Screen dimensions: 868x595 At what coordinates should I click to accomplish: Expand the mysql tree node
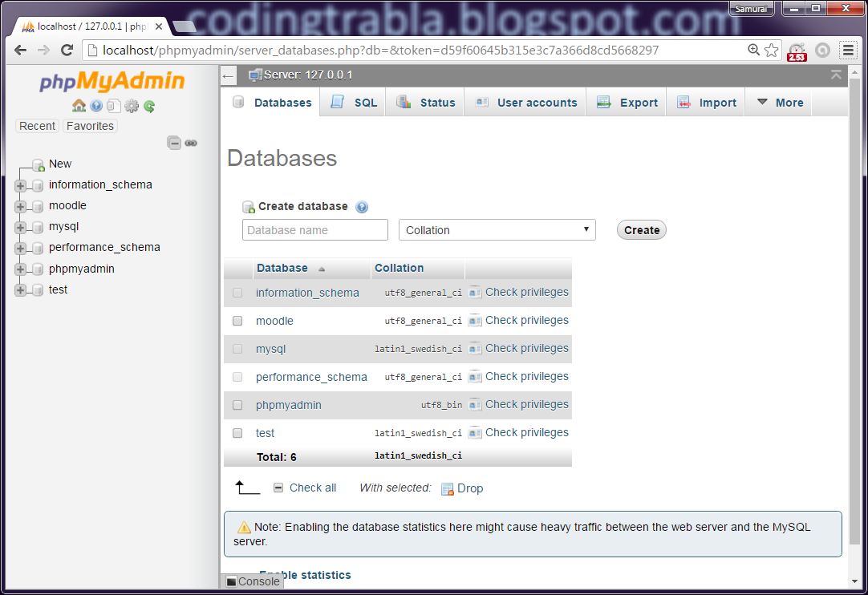point(21,228)
